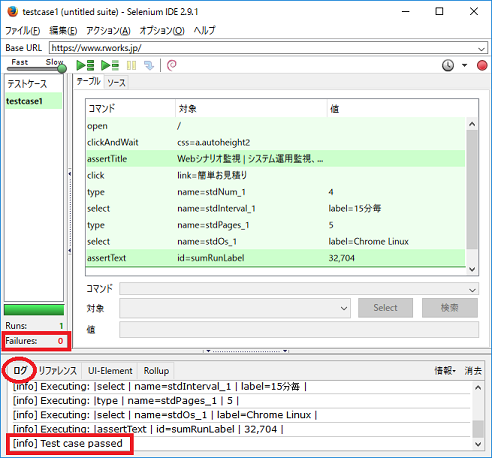
Task: Click the 値 input field
Action: tap(299, 329)
